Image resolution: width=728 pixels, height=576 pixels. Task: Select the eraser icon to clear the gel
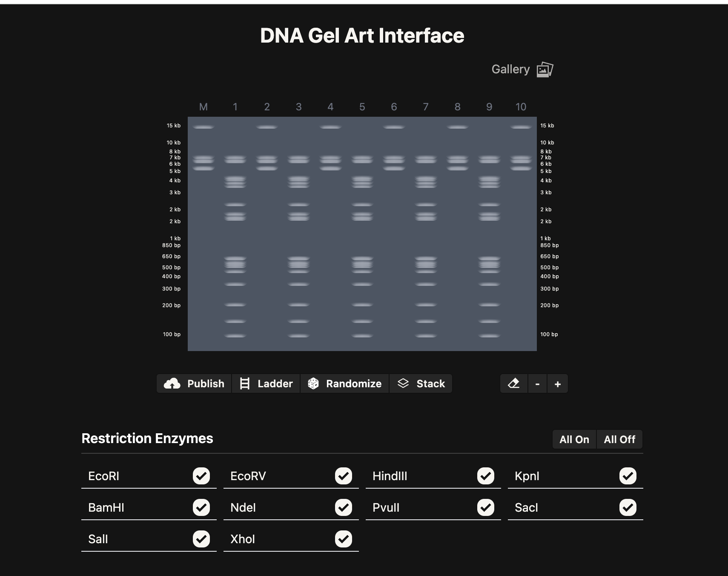pos(514,383)
